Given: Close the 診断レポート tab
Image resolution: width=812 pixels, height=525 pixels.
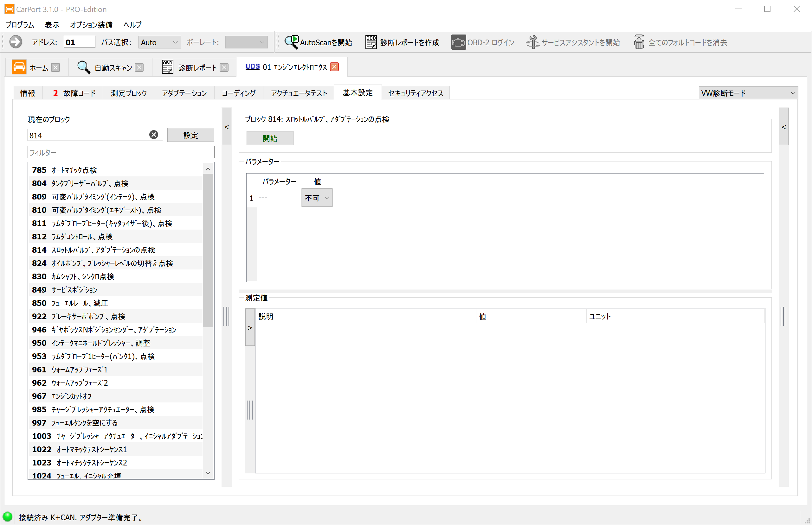Looking at the screenshot, I should 224,67.
